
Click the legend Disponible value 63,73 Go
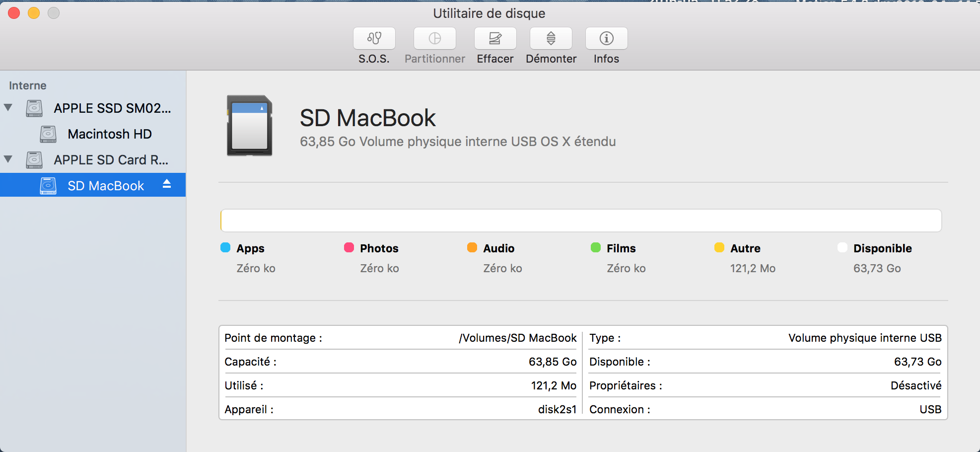tap(877, 268)
